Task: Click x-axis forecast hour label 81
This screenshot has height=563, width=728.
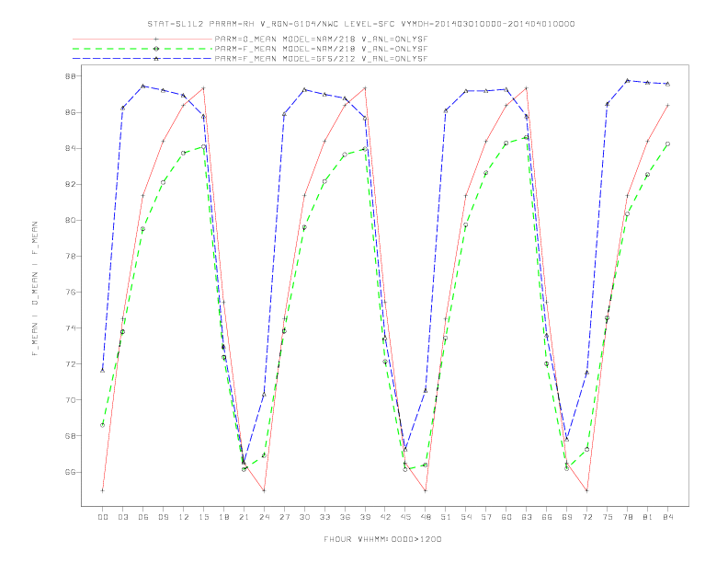Action: click(x=648, y=517)
